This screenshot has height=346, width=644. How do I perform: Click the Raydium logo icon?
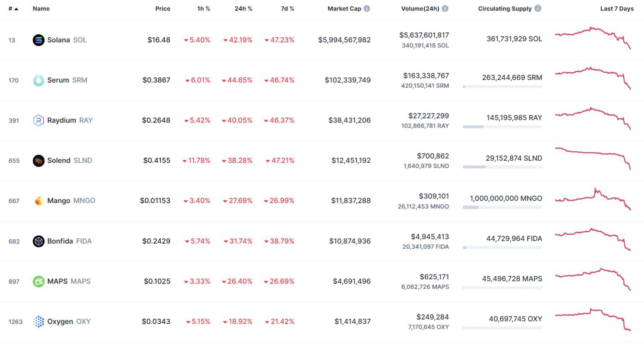click(39, 121)
